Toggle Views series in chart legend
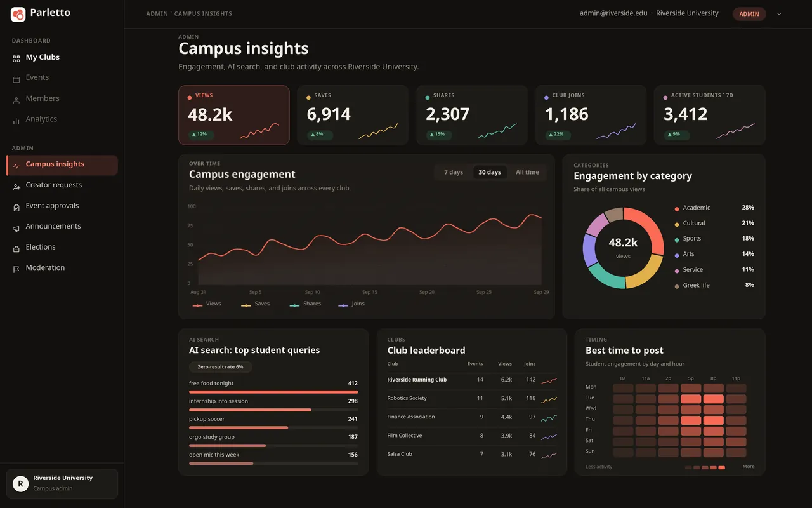Image resolution: width=812 pixels, height=508 pixels. [207, 304]
